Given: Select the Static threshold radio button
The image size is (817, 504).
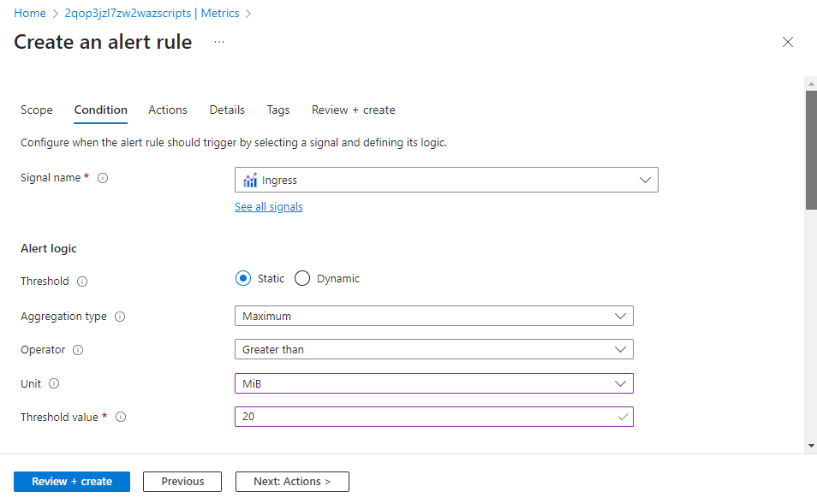Looking at the screenshot, I should coord(243,278).
